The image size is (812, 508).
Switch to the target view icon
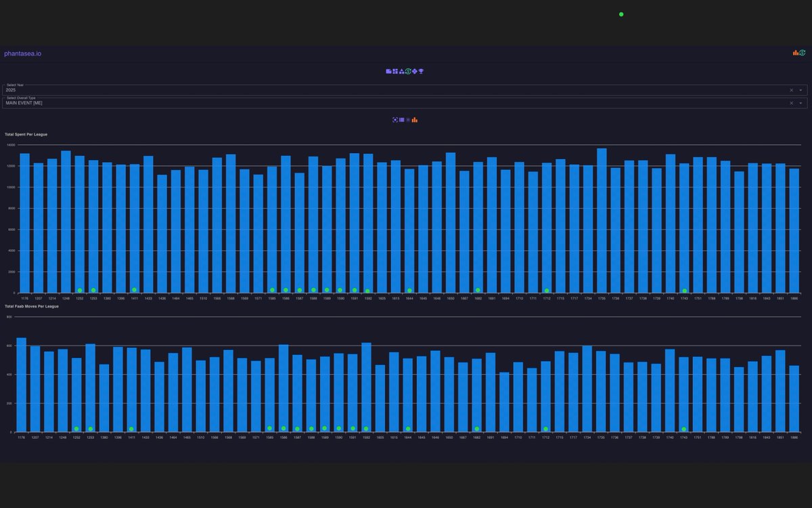click(395, 120)
